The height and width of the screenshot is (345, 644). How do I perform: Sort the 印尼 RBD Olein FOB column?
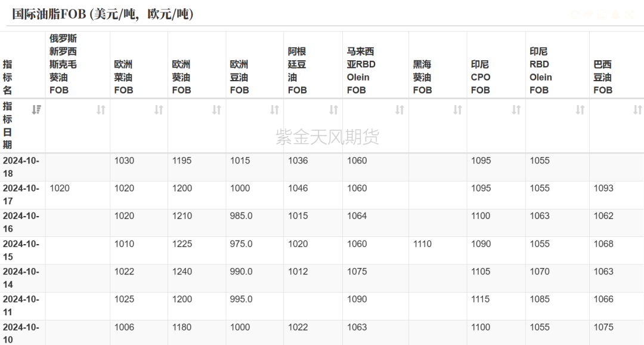pyautogui.click(x=580, y=110)
